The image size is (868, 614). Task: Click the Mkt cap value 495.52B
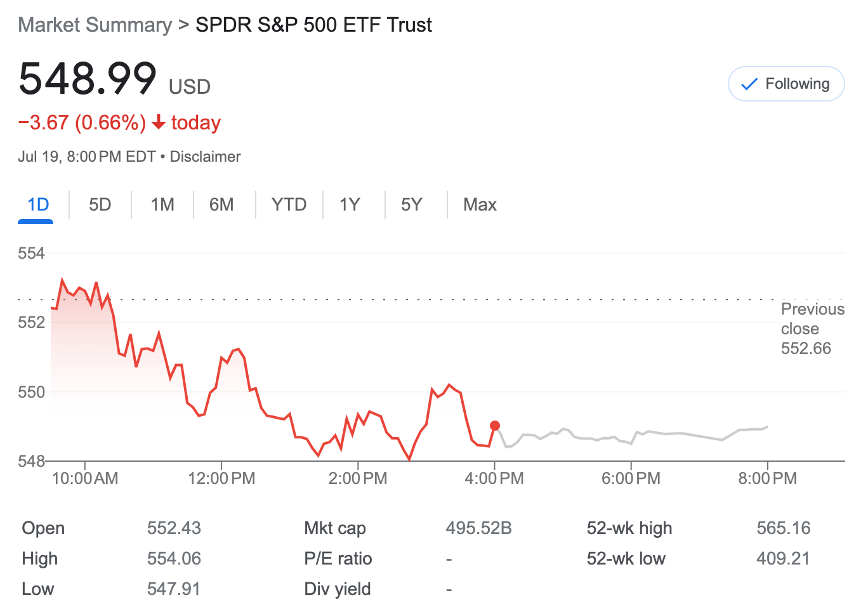coord(478,528)
